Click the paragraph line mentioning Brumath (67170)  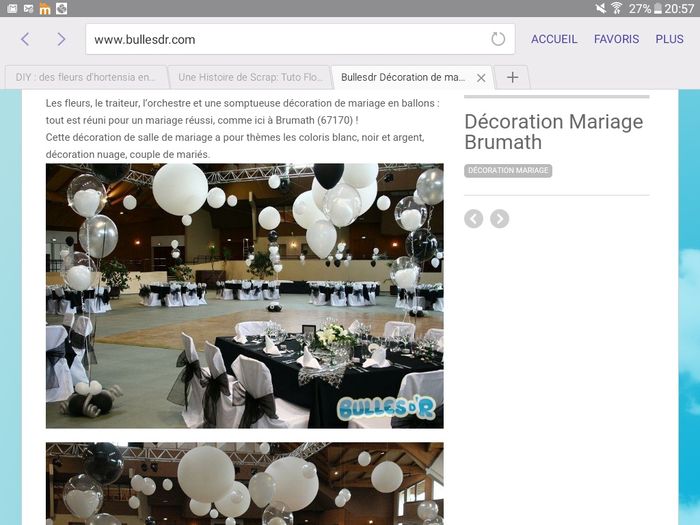(x=202, y=120)
